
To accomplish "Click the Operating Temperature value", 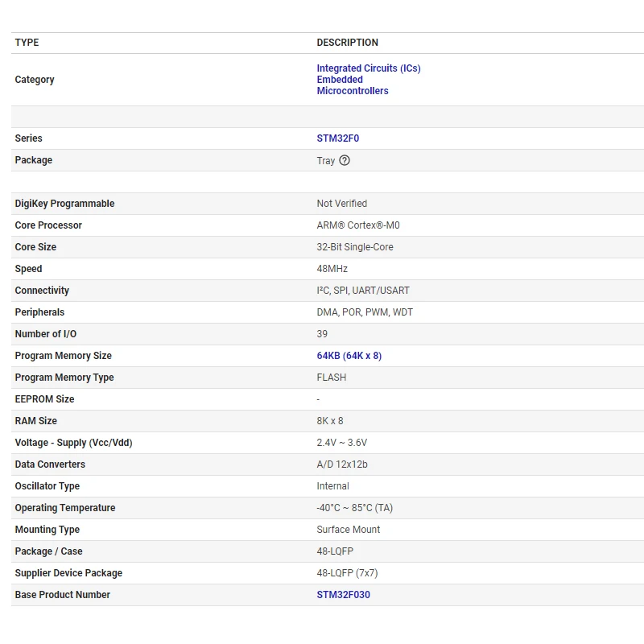I will click(356, 507).
